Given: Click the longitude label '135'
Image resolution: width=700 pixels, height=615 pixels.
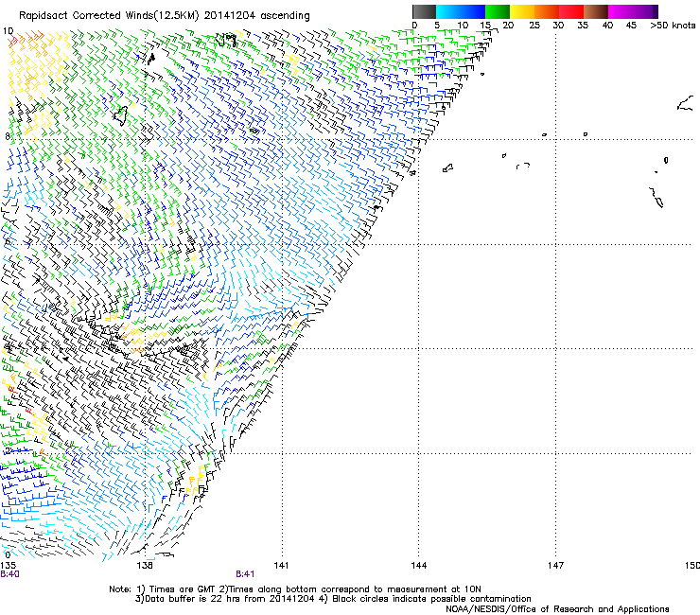Looking at the screenshot, I should coord(8,566).
